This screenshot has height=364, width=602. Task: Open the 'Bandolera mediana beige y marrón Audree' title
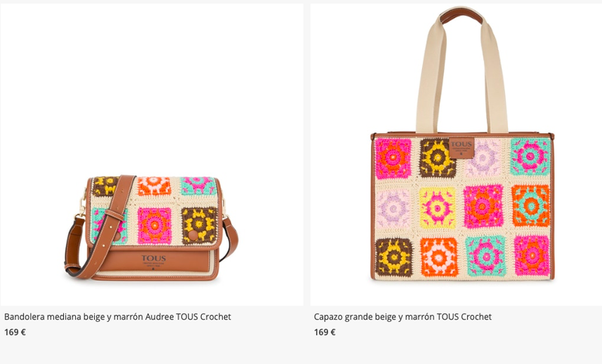[x=117, y=317]
